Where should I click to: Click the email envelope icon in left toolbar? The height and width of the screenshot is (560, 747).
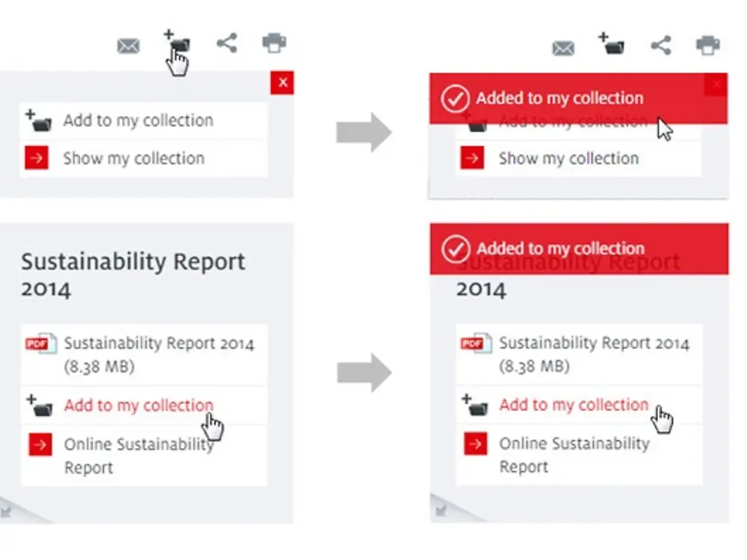point(128,46)
